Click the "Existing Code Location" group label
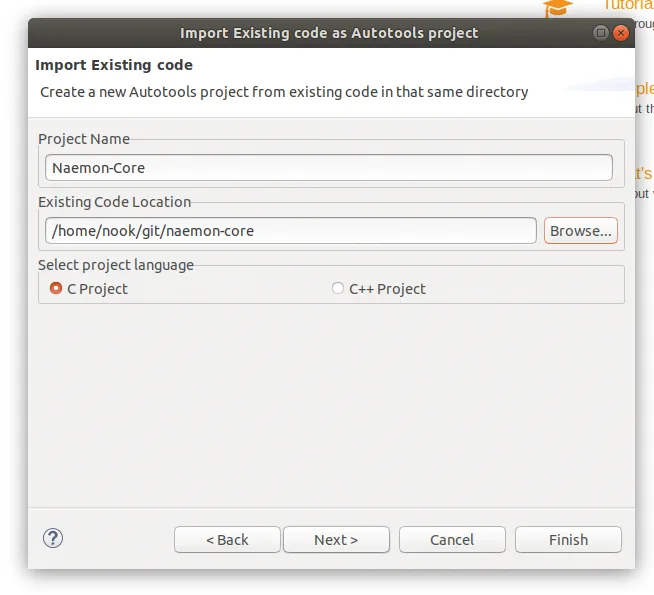The width and height of the screenshot is (654, 595). pos(115,202)
